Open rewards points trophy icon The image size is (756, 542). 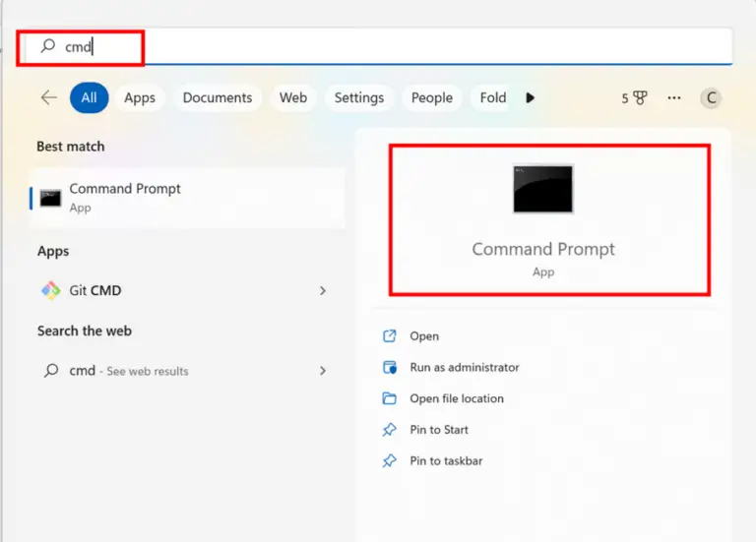[x=640, y=97]
